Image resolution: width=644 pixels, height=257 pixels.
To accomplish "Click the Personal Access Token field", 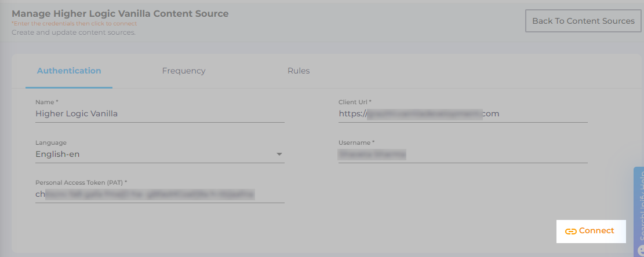I will pos(159,194).
